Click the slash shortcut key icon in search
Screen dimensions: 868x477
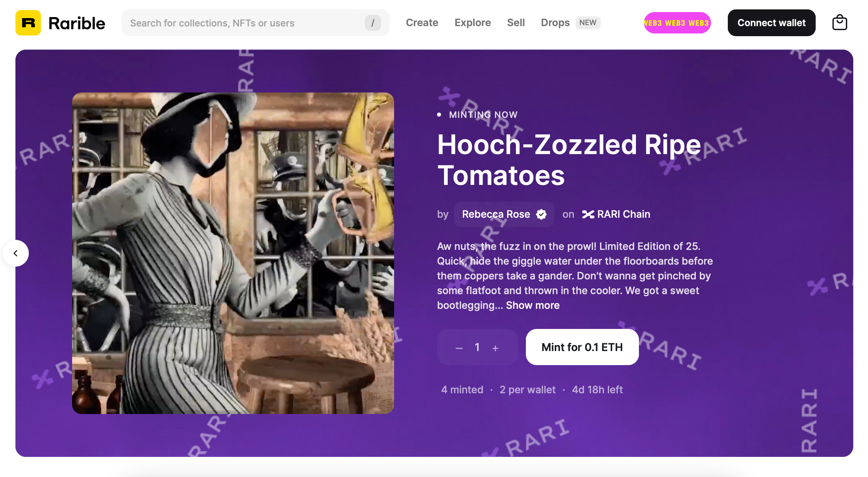(x=373, y=23)
